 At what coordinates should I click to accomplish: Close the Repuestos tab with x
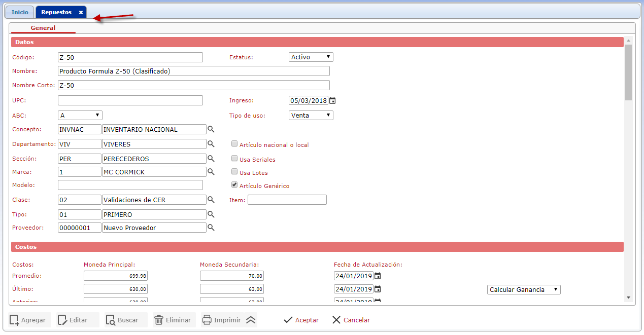pos(81,12)
